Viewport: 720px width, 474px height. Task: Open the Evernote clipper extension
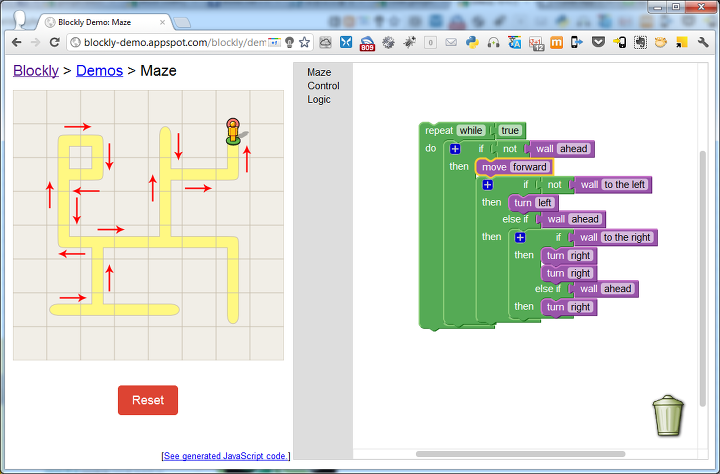pyautogui.click(x=640, y=43)
